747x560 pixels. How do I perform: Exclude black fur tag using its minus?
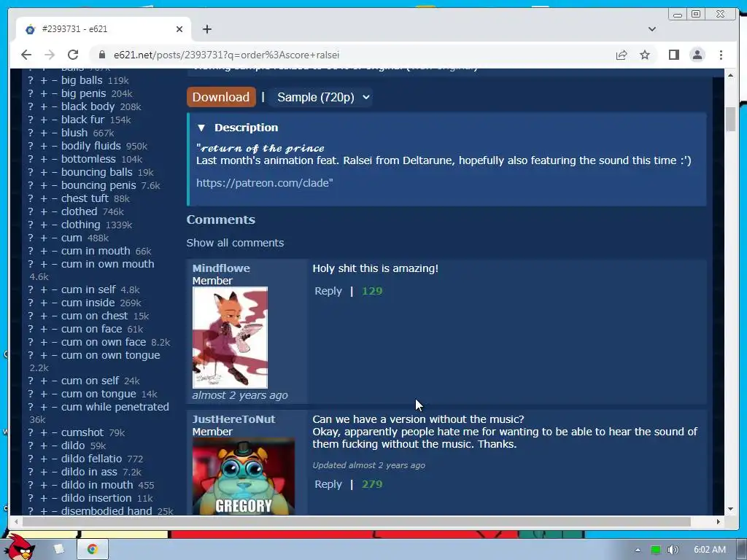coord(55,120)
